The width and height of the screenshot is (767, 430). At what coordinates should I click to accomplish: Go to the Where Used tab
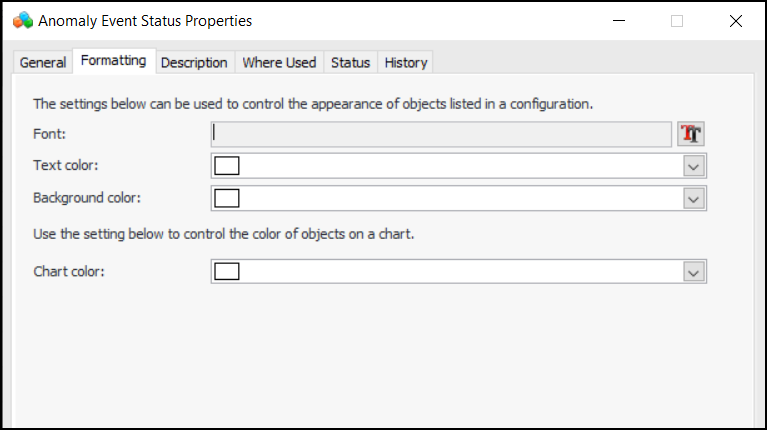[x=279, y=62]
